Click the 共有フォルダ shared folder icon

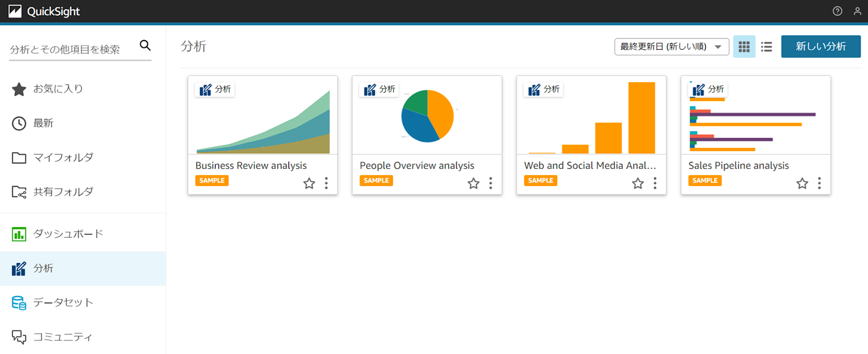coord(19,192)
